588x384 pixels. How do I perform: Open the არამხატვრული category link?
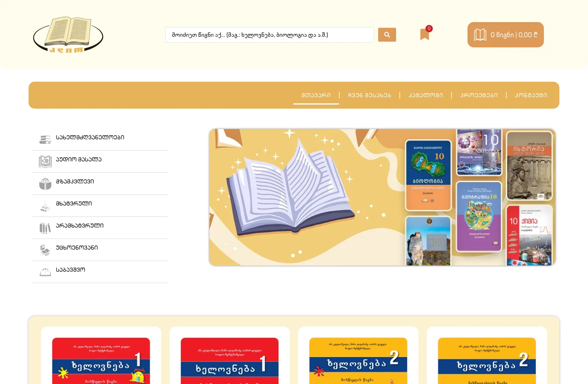tap(80, 225)
